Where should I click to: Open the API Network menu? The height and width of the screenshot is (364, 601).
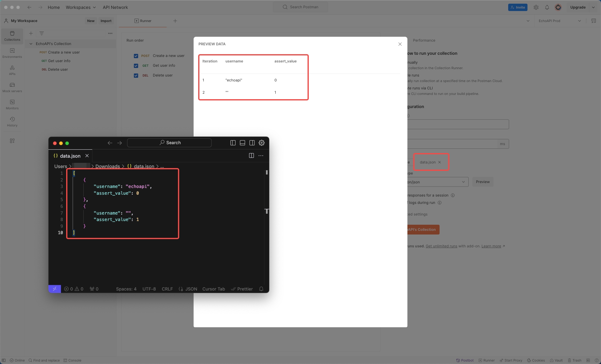pos(115,7)
